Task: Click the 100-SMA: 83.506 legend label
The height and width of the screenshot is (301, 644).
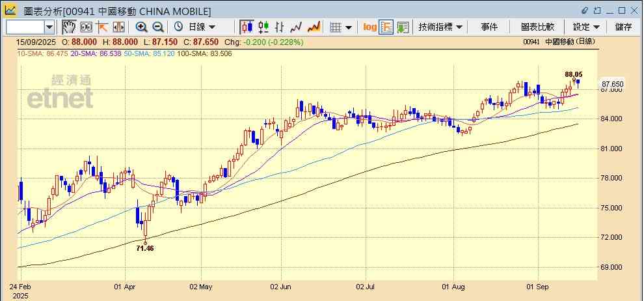Action: [x=204, y=53]
